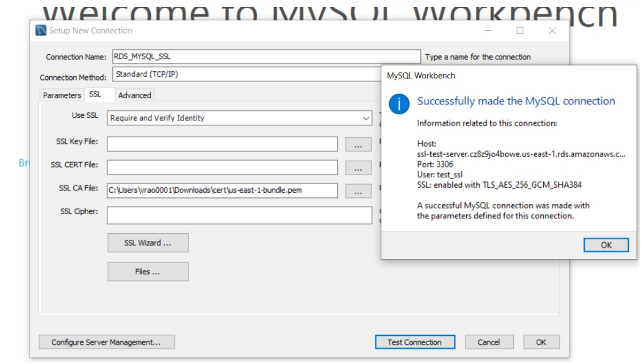Click the 'SSL CA File:' label

click(x=78, y=188)
